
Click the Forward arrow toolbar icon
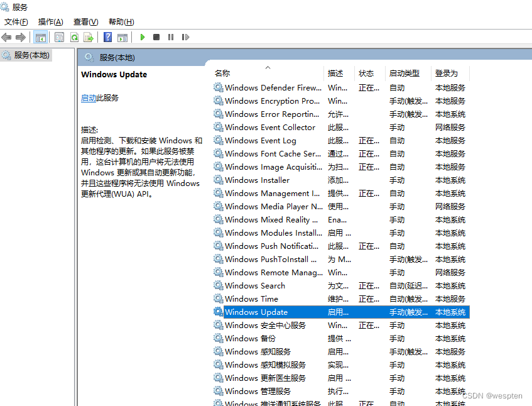coord(21,37)
